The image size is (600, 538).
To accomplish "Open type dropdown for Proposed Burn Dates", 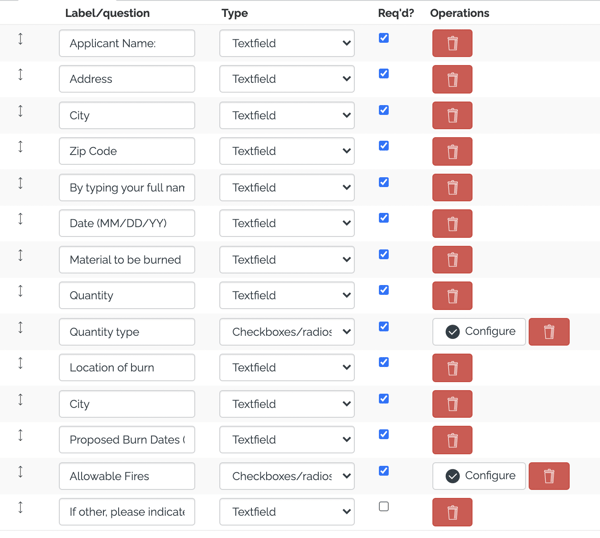I will pos(287,440).
